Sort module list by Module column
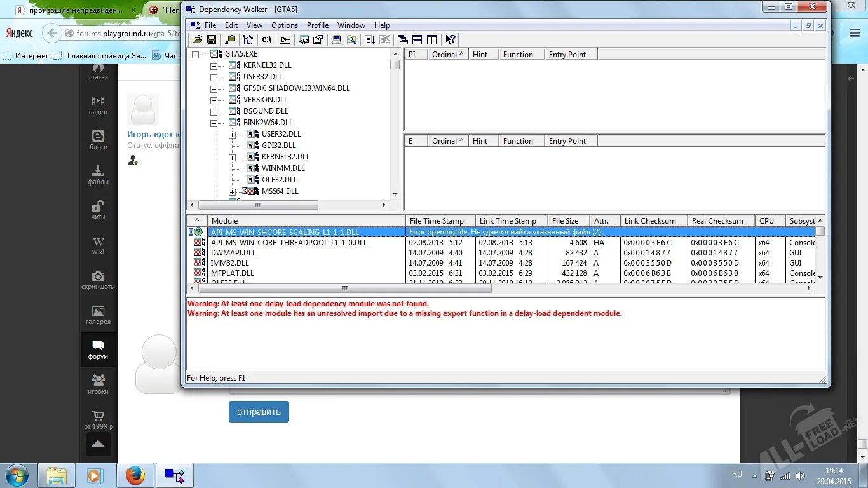Viewport: 868px width, 488px height. pyautogui.click(x=306, y=221)
